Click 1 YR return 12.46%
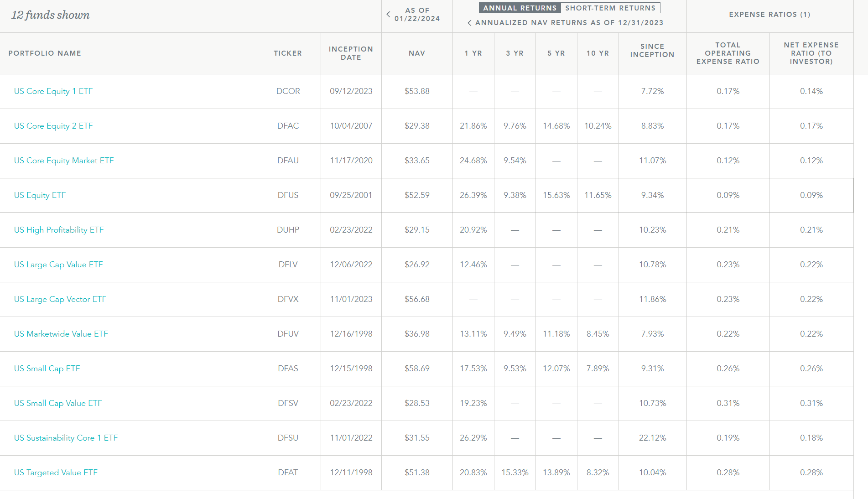This screenshot has width=868, height=499. pyautogui.click(x=473, y=265)
